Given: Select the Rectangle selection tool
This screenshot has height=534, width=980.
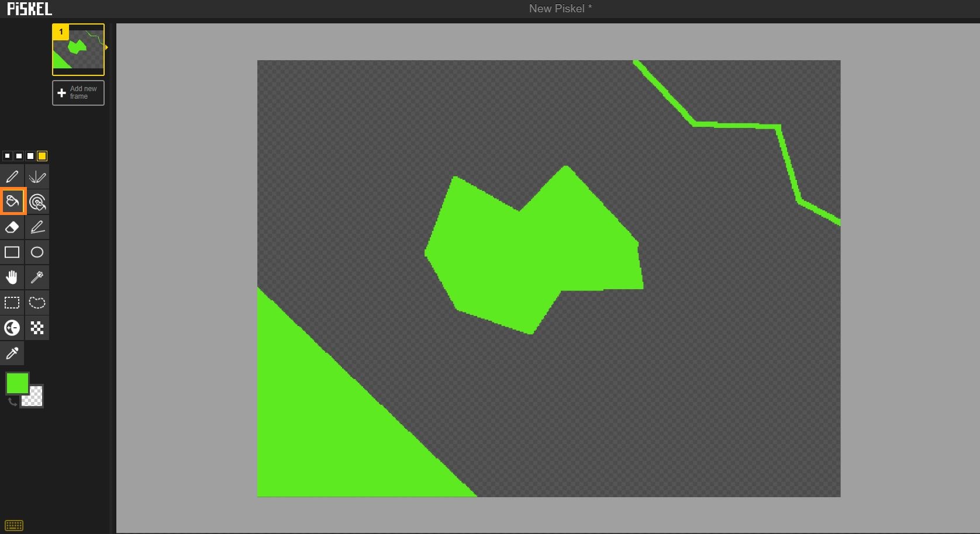Looking at the screenshot, I should click(12, 303).
